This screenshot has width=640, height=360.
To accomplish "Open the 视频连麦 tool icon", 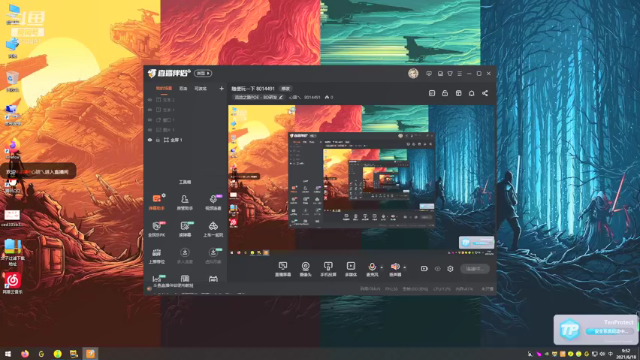I will click(213, 202).
